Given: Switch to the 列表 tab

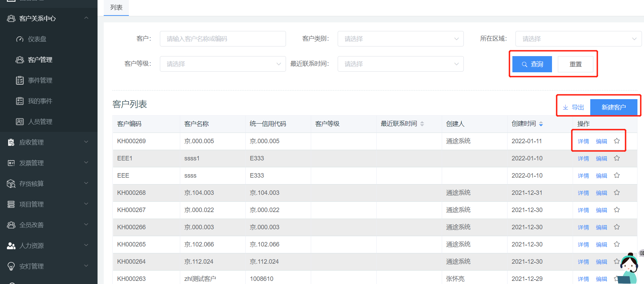Looking at the screenshot, I should 116,8.
